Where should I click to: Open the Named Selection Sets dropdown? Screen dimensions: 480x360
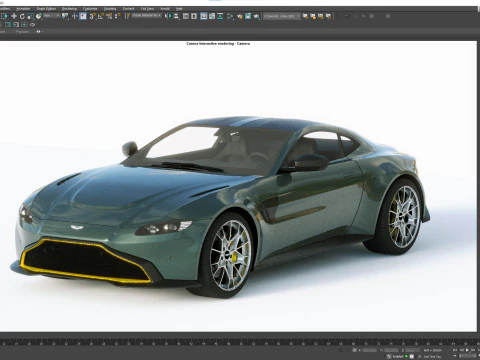(x=147, y=16)
